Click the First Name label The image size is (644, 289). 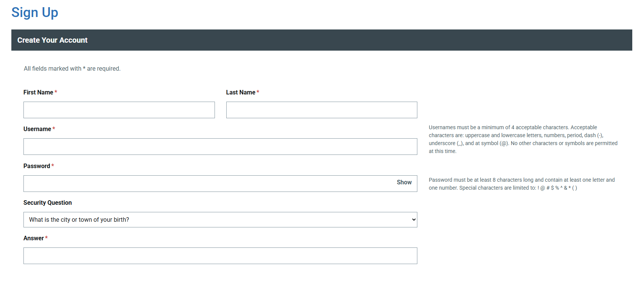pos(38,92)
